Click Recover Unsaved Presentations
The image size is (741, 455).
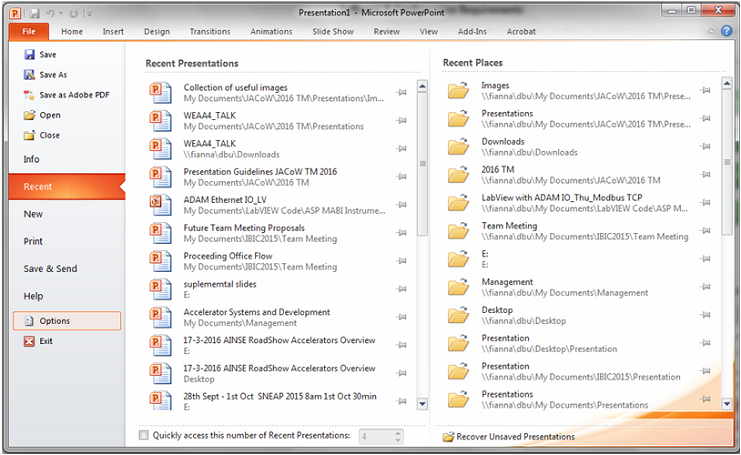point(508,437)
